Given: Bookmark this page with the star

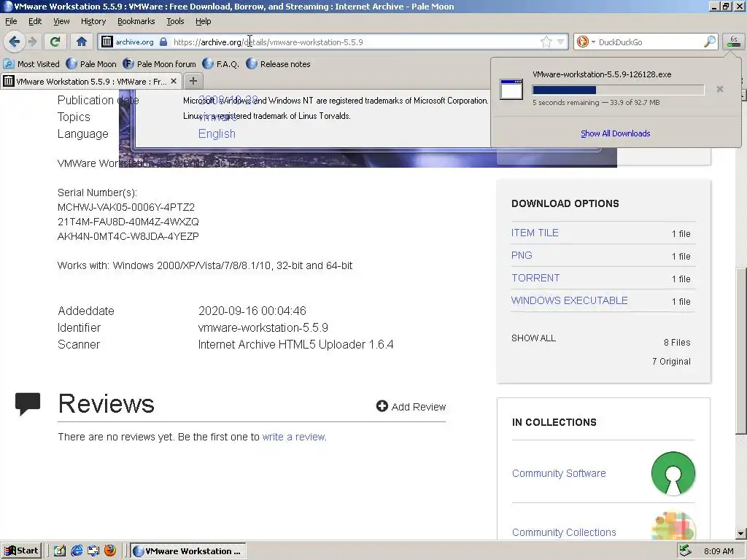Looking at the screenshot, I should click(546, 42).
